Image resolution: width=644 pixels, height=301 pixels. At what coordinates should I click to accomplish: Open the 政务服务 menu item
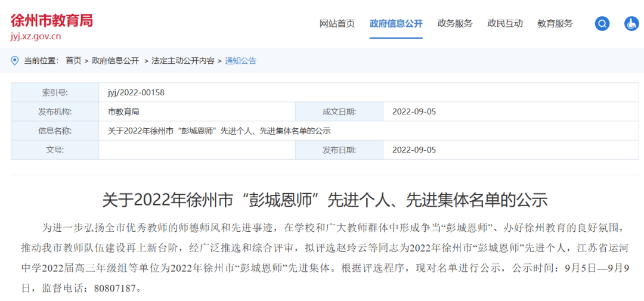[455, 23]
